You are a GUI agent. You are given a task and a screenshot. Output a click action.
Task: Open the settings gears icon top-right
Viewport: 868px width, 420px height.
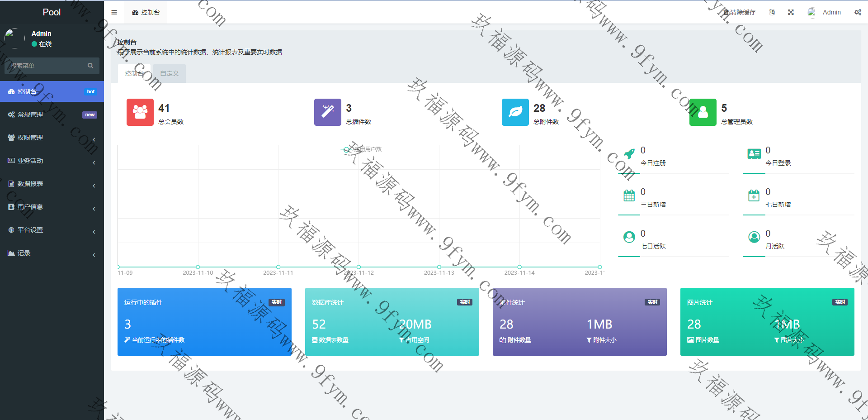(858, 12)
